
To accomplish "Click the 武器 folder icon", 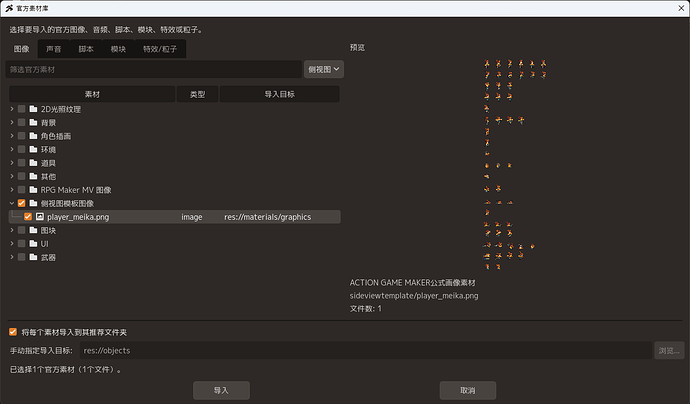I will pyautogui.click(x=33, y=257).
